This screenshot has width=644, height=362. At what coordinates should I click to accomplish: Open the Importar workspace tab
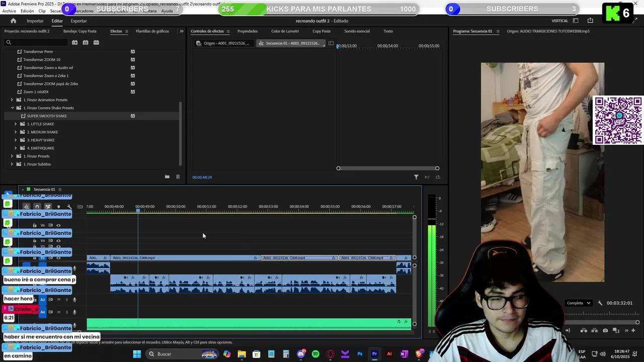(35, 21)
